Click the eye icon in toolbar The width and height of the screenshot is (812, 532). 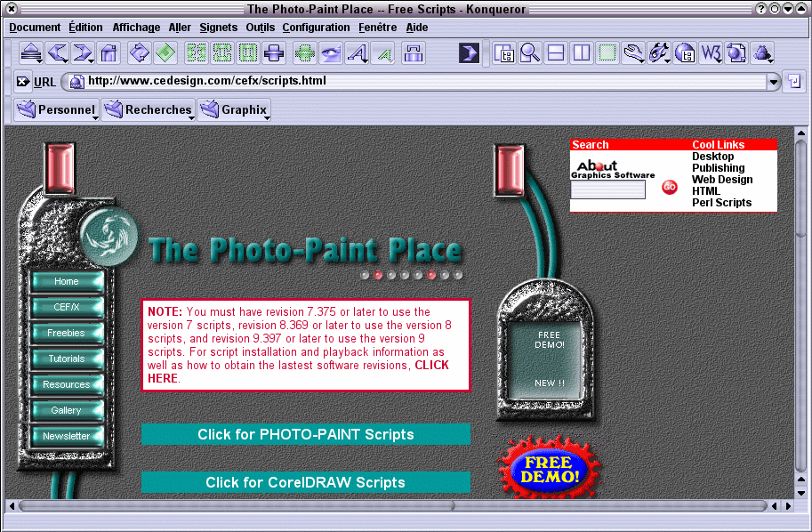pos(331,52)
